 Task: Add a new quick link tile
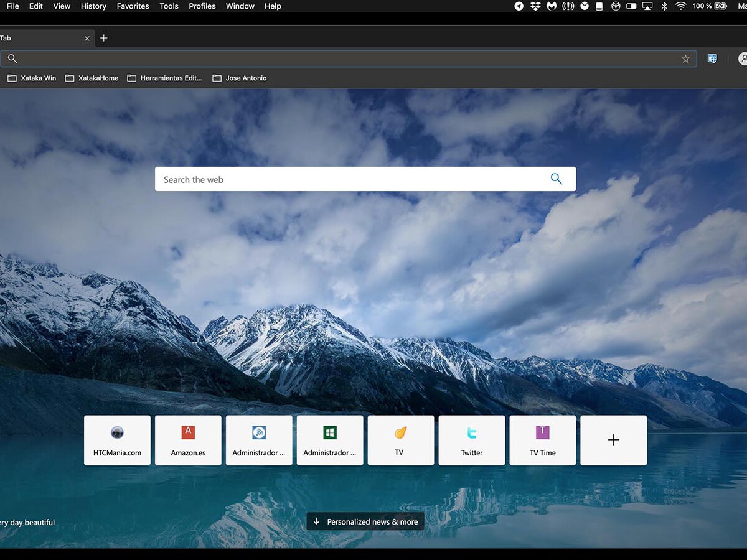pos(613,441)
